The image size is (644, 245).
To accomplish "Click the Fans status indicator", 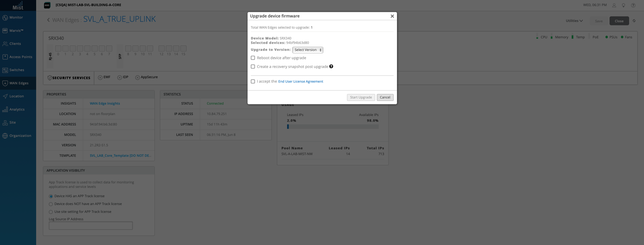I will (x=626, y=37).
